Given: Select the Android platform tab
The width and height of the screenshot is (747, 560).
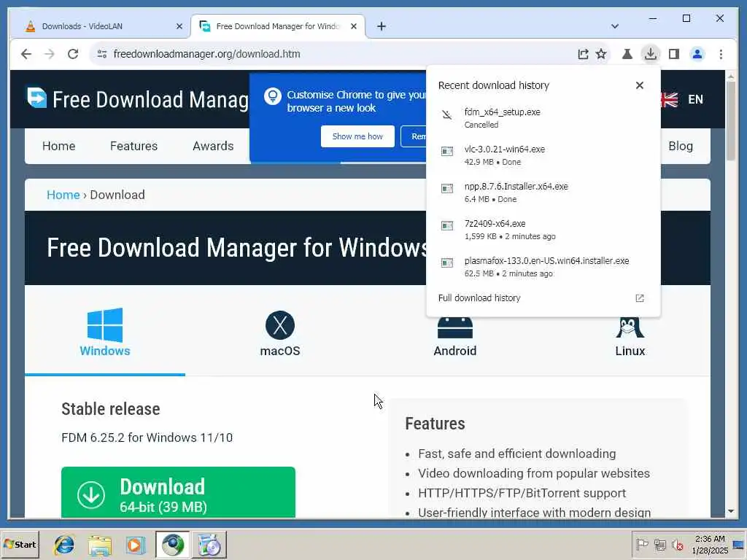Looking at the screenshot, I should tap(455, 337).
